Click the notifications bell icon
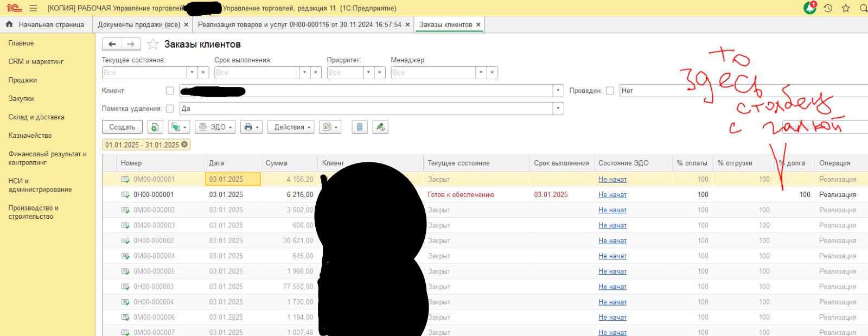The width and height of the screenshot is (868, 336). [x=809, y=8]
